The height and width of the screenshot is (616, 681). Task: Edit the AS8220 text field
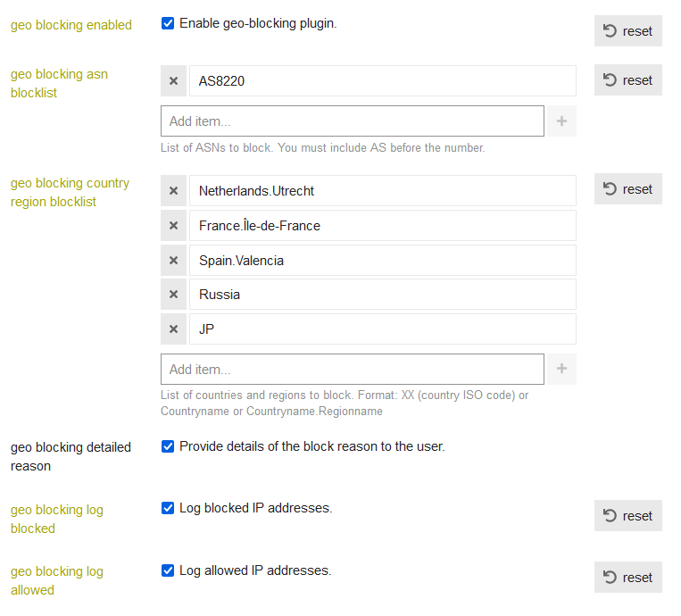click(383, 81)
